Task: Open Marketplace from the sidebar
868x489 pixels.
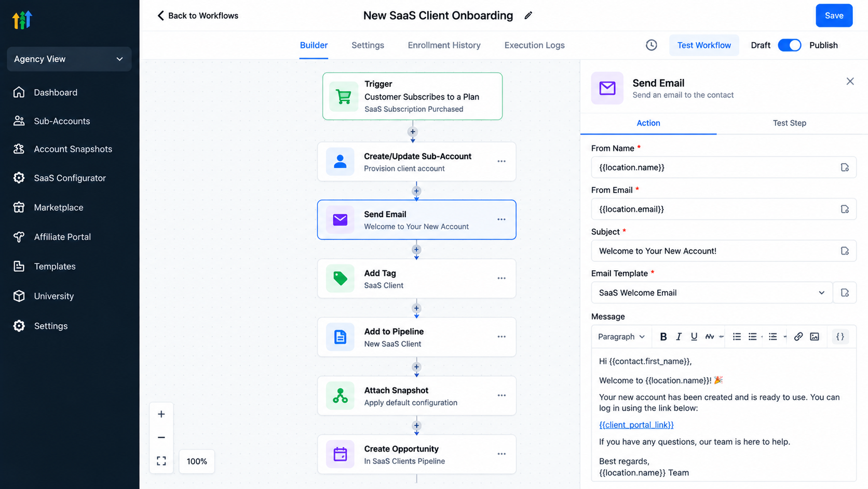Action: (x=70, y=207)
